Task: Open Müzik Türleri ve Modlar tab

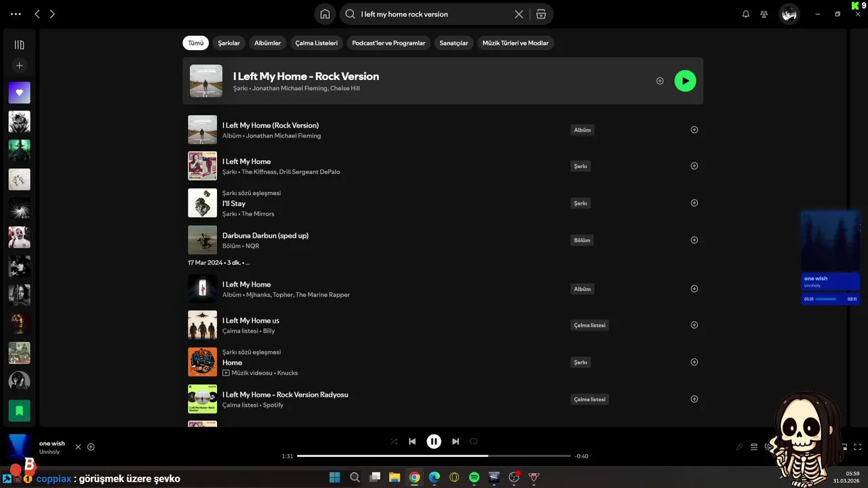Action: click(515, 43)
